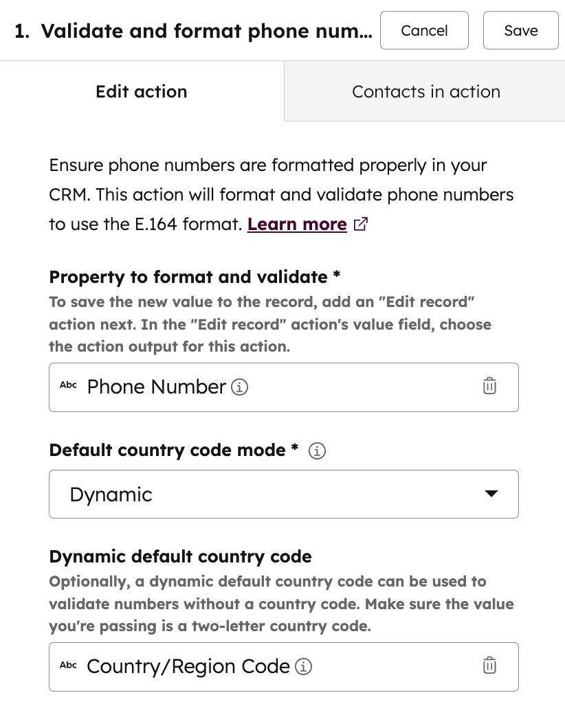Click the Abc icon beside Country/Region Code

pos(68,666)
